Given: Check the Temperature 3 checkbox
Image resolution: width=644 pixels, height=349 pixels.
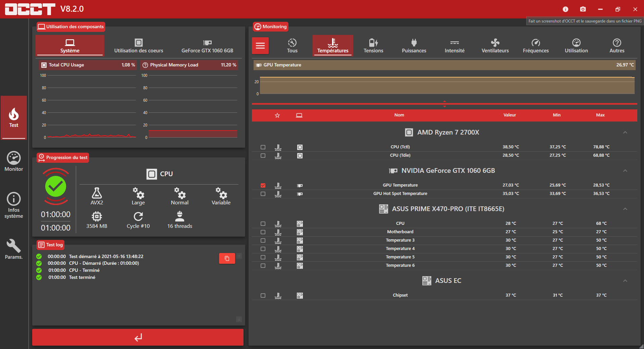Looking at the screenshot, I should point(263,241).
